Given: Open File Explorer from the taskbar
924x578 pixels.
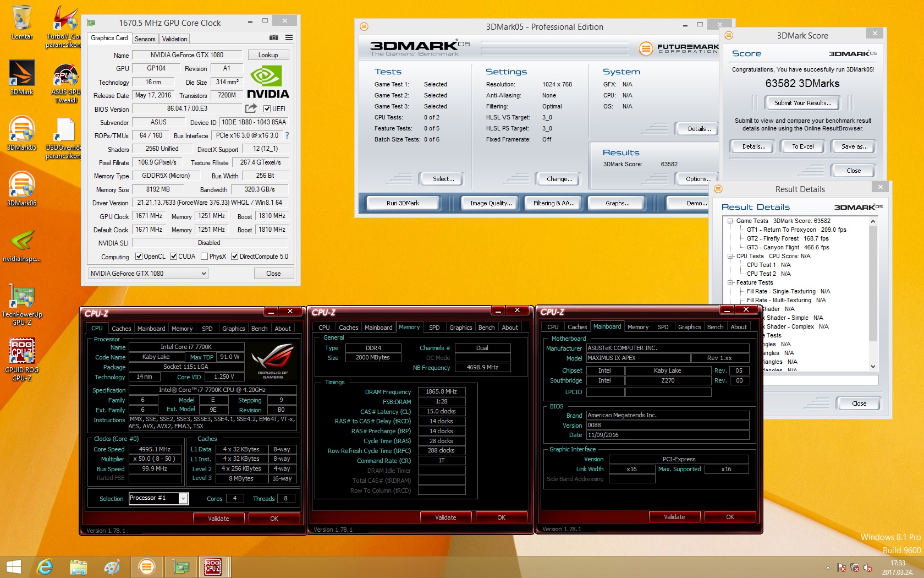Looking at the screenshot, I should [x=79, y=566].
